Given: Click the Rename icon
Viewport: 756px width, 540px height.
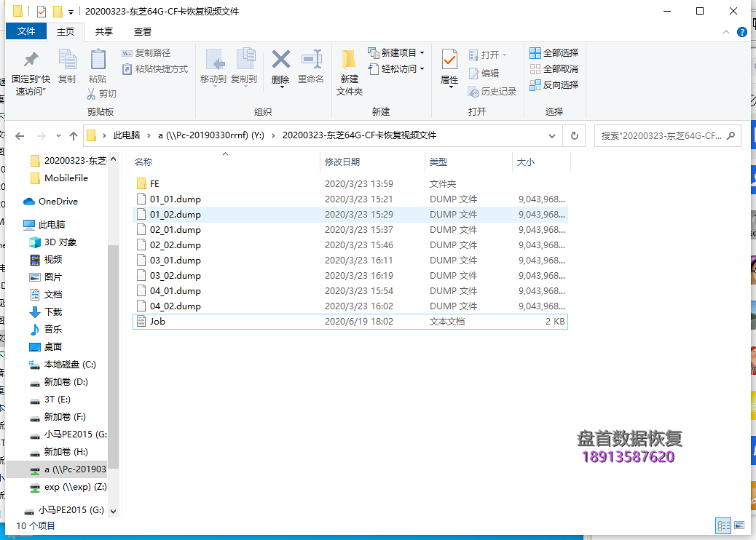Looking at the screenshot, I should [311, 59].
